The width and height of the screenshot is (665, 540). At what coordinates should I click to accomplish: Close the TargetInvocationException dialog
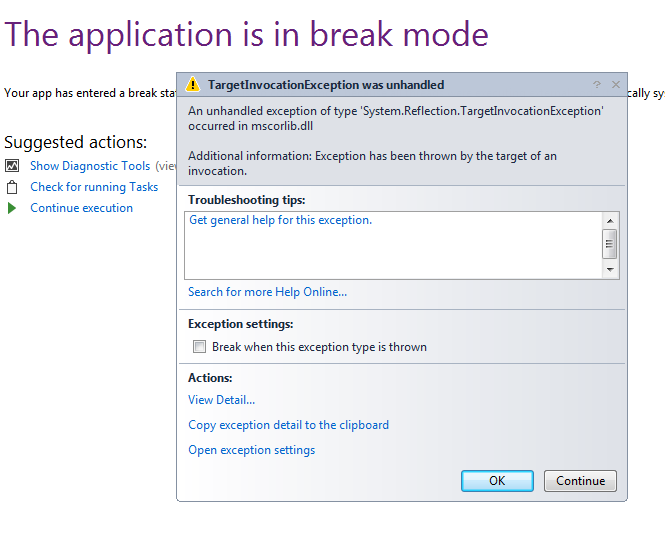(615, 85)
